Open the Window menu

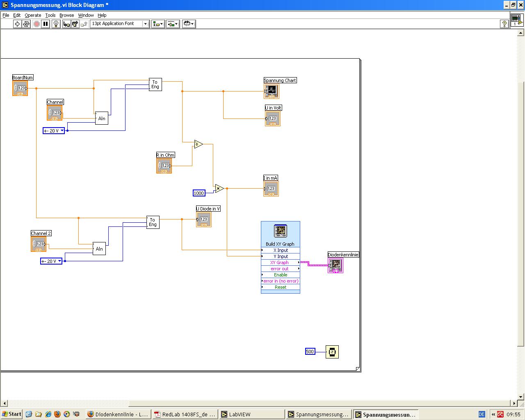click(86, 15)
